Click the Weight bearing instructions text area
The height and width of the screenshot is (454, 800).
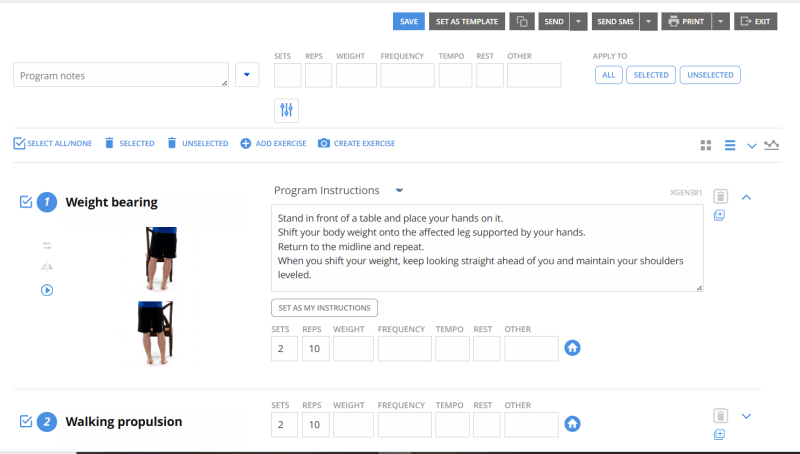(487, 248)
